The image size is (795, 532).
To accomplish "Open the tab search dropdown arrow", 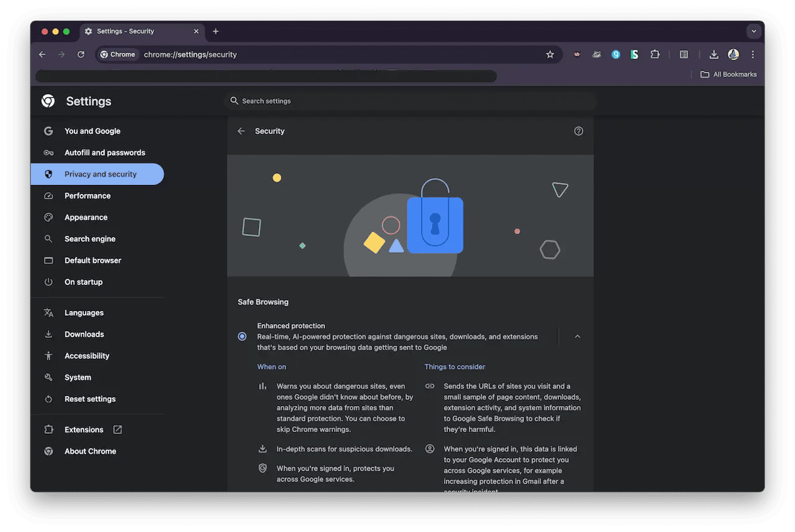I will (754, 31).
